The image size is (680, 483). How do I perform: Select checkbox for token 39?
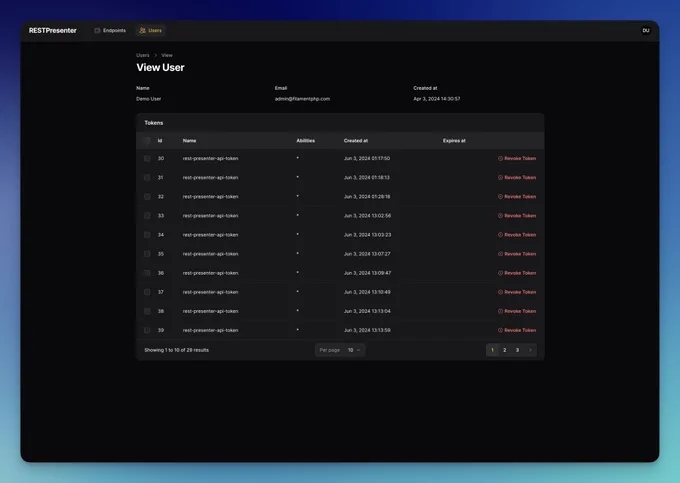click(x=147, y=330)
